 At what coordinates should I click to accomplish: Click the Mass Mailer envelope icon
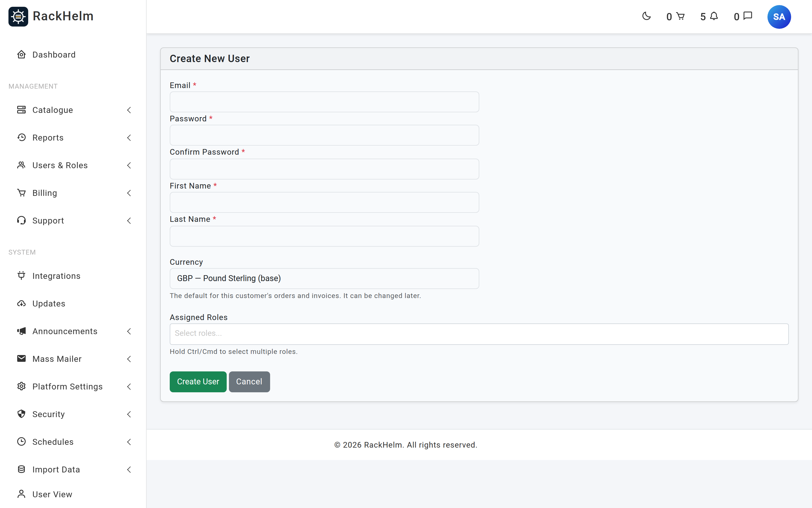[21, 358]
